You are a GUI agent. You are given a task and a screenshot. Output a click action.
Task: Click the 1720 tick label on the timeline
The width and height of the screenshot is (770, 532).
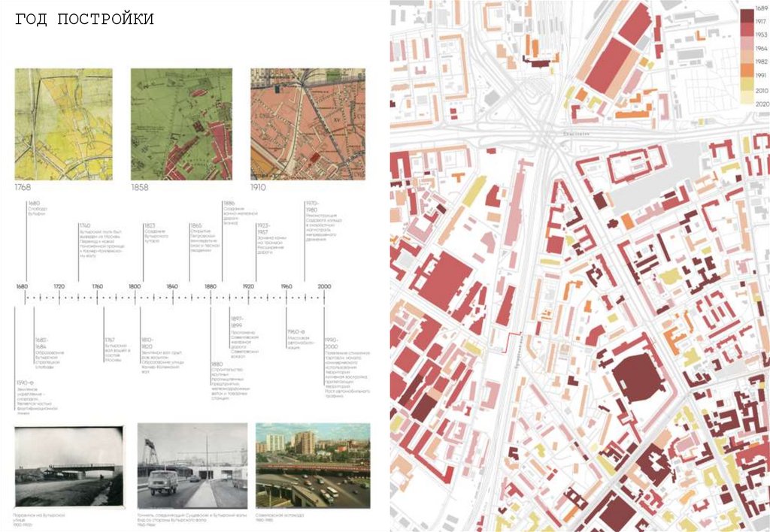click(59, 286)
